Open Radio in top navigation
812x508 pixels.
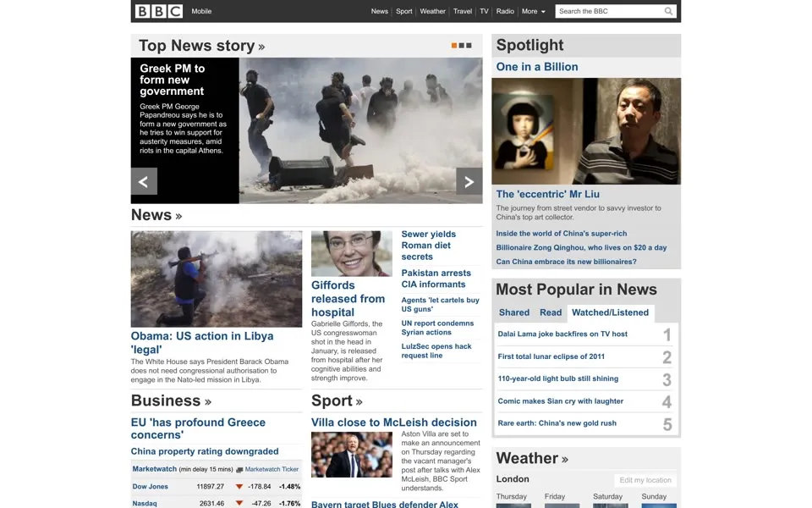point(505,11)
